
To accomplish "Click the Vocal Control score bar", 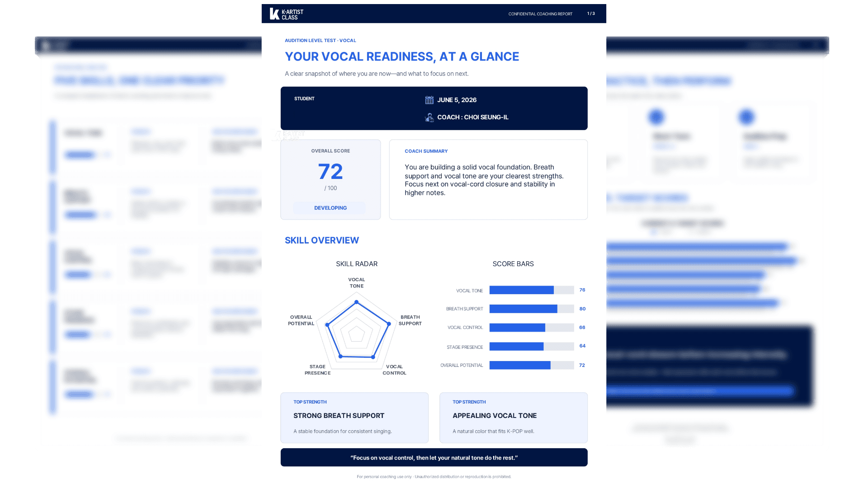I will point(532,328).
